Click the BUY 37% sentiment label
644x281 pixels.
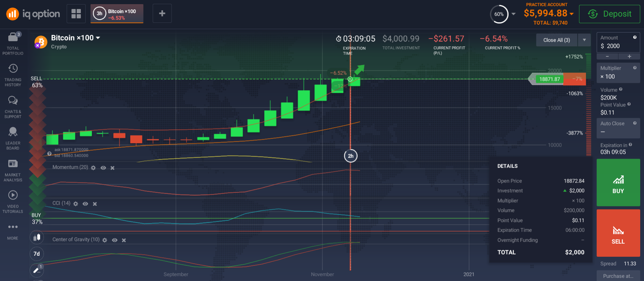pyautogui.click(x=37, y=218)
